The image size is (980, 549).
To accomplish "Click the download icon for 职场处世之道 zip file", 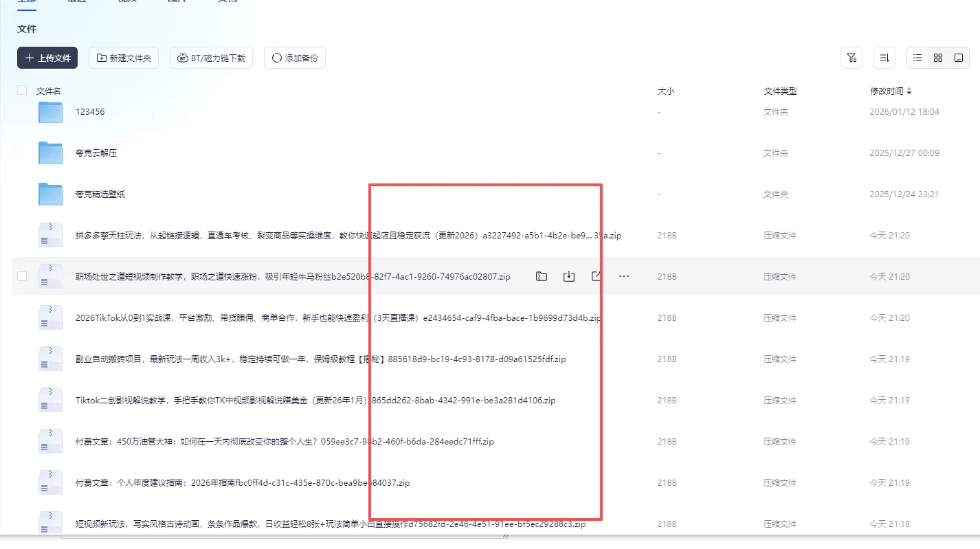I will [x=568, y=276].
